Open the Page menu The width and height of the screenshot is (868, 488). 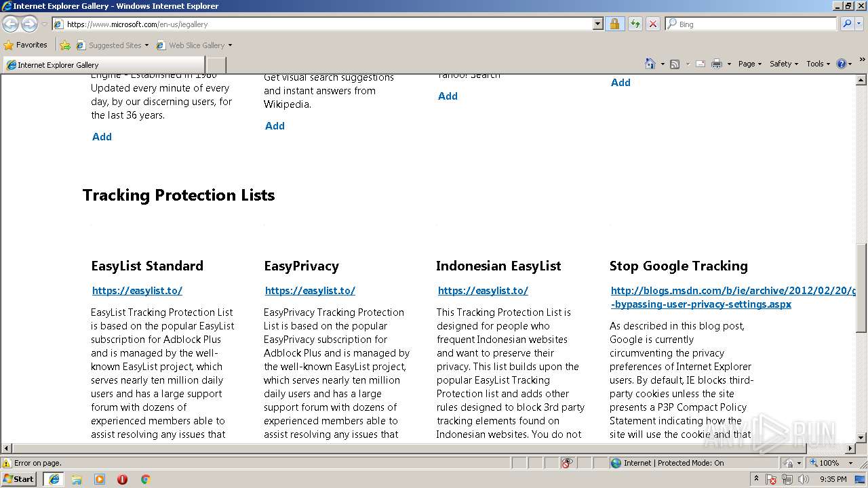coord(749,64)
